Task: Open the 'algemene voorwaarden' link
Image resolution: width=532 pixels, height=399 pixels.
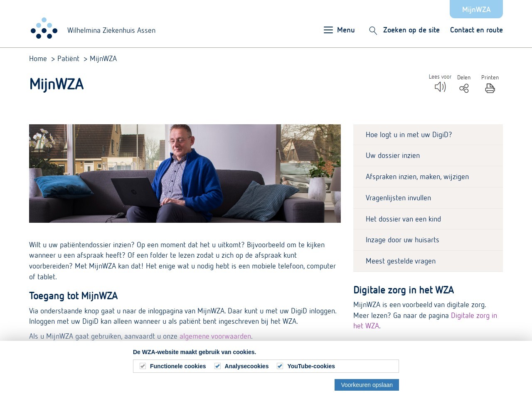Action: [x=215, y=336]
